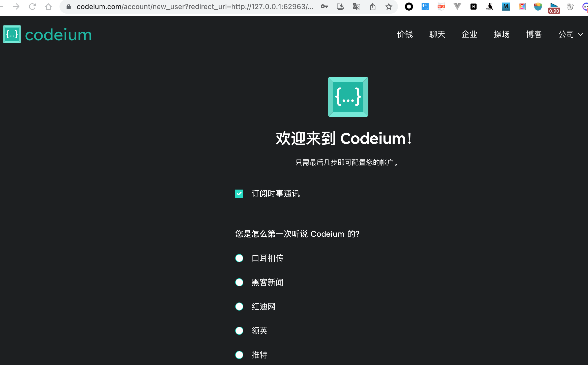
Task: Open the 博客 nav item
Action: click(x=534, y=34)
